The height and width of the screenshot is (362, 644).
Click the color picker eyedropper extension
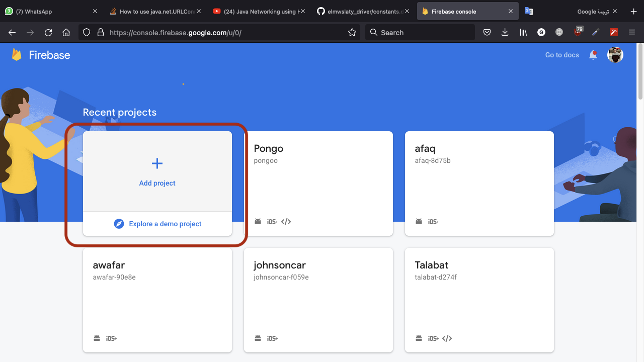click(596, 32)
